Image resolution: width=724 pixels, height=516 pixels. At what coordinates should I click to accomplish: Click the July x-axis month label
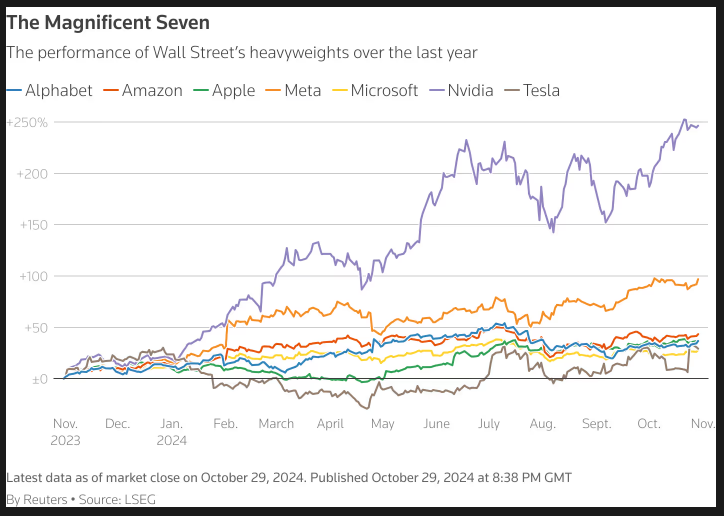(489, 424)
